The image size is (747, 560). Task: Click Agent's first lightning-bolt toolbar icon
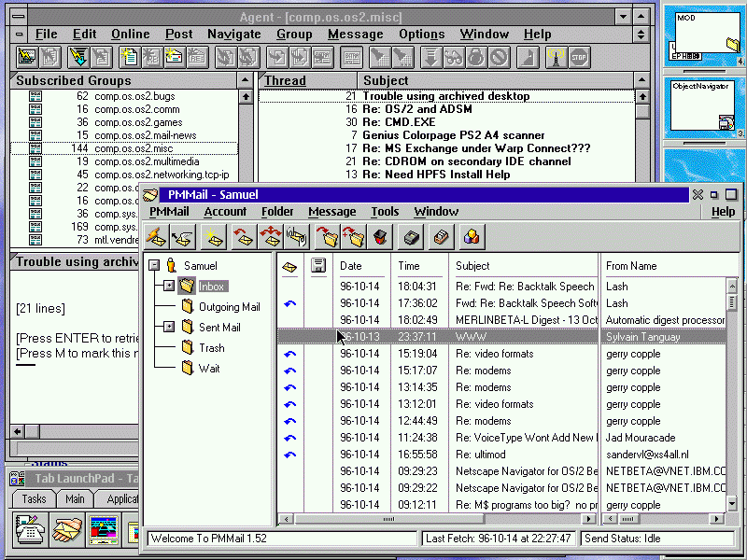pyautogui.click(x=27, y=58)
